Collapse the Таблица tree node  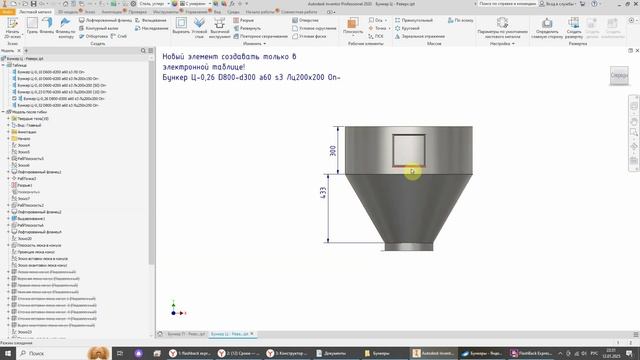point(3,65)
